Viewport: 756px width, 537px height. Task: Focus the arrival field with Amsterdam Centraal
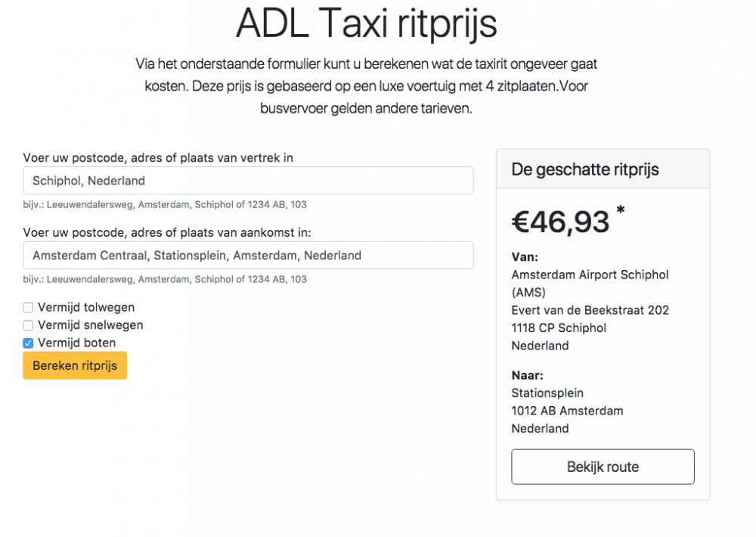(248, 256)
